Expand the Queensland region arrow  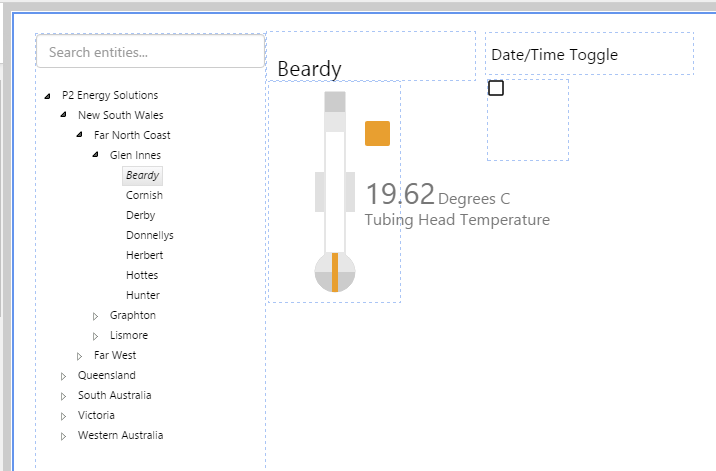(64, 376)
